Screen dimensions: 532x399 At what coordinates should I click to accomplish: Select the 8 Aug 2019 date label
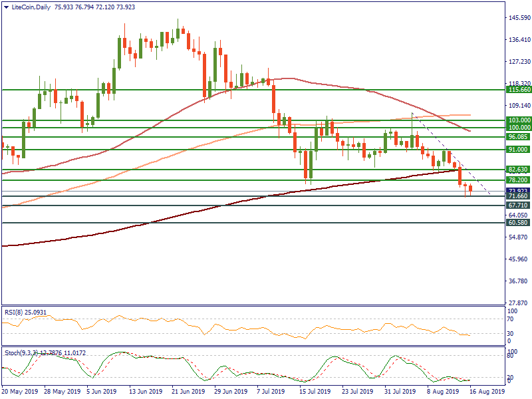[444, 392]
